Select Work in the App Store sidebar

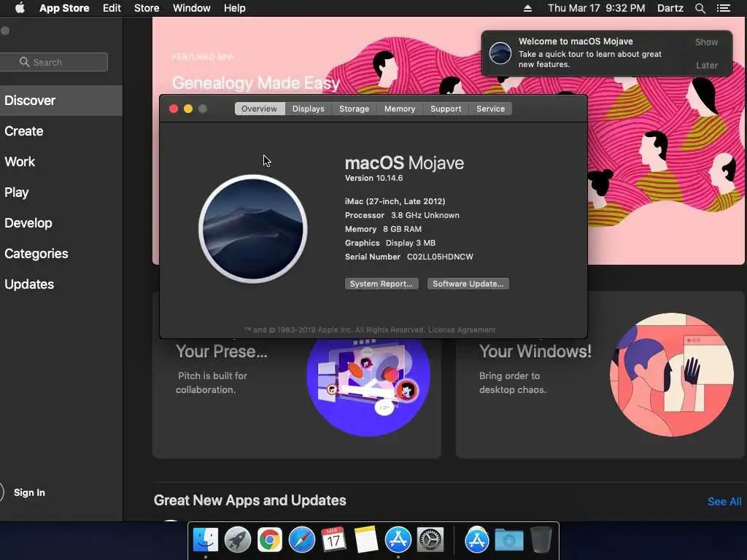click(61, 161)
